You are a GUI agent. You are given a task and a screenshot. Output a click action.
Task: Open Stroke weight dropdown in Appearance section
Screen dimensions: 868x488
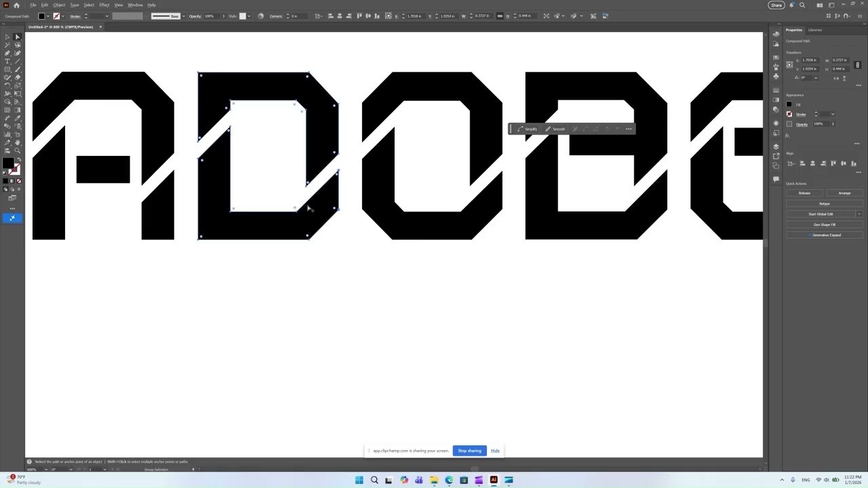(x=833, y=114)
